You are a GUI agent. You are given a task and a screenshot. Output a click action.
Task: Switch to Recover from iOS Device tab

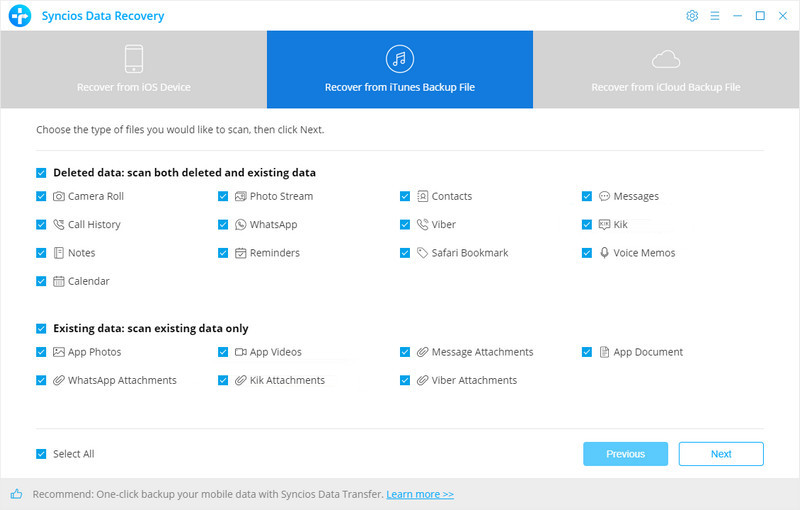pos(134,69)
